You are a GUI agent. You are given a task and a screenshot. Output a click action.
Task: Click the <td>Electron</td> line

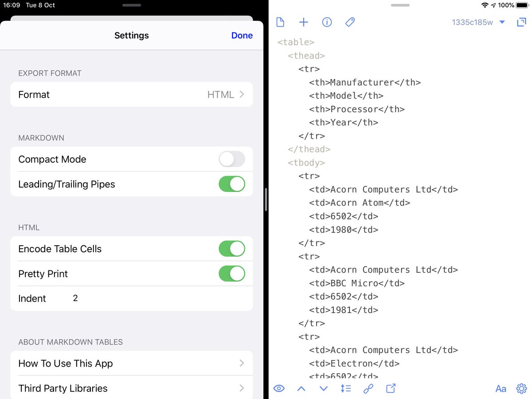click(x=354, y=364)
